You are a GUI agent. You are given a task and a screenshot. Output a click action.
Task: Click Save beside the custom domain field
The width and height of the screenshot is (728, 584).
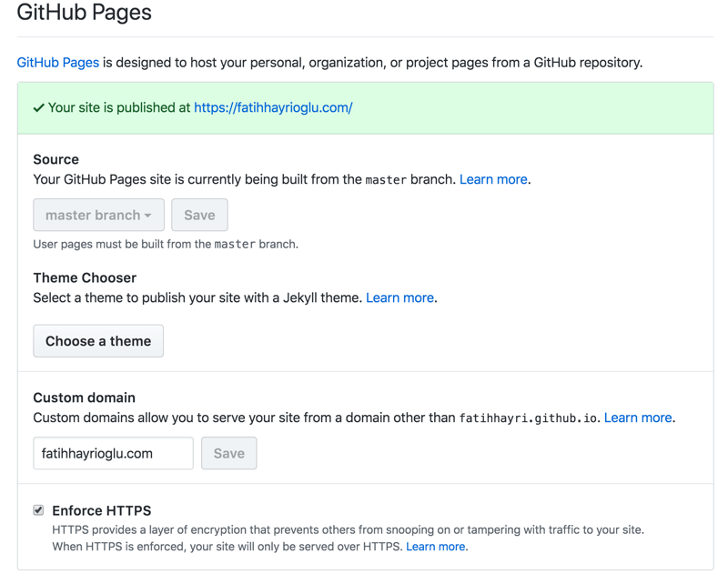228,453
